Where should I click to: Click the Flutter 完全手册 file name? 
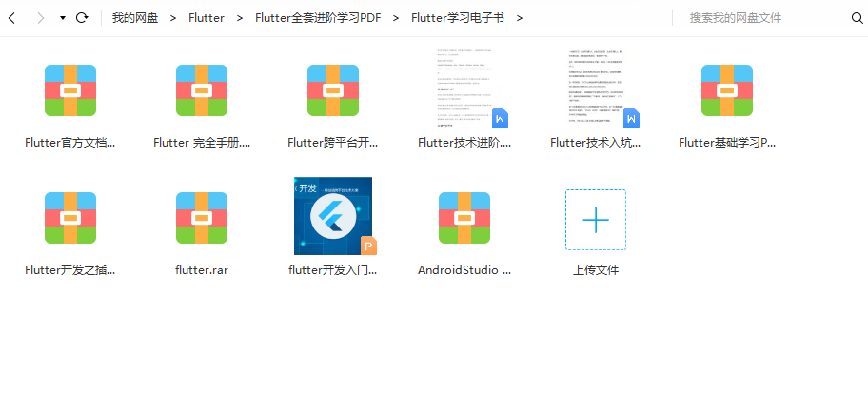click(202, 143)
